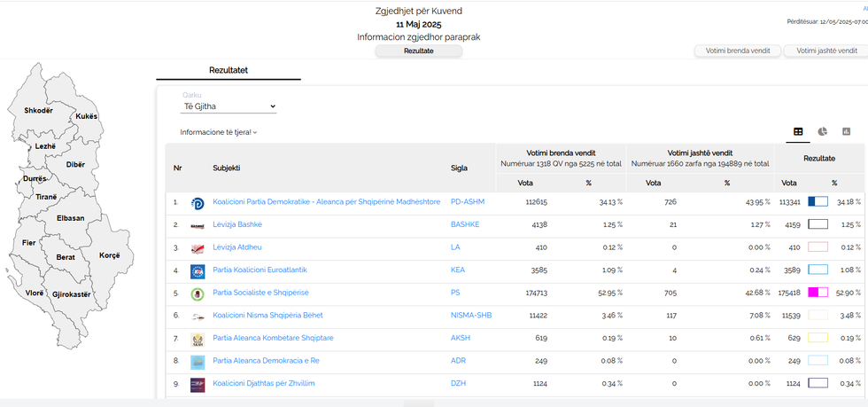The width and height of the screenshot is (868, 407).
Task: Open the Rezultatet tab
Action: [x=229, y=69]
